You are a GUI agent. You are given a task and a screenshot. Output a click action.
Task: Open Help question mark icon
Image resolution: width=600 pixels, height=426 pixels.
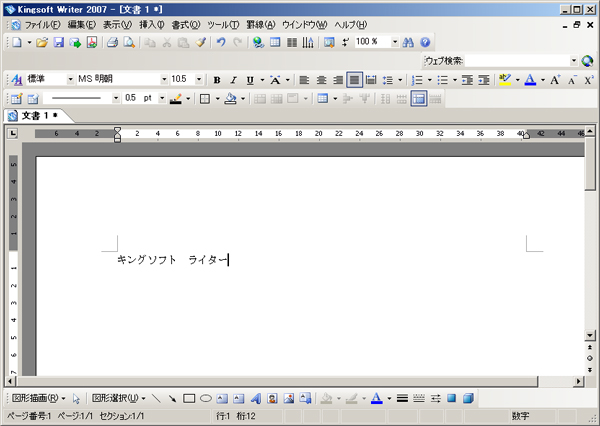tap(425, 42)
